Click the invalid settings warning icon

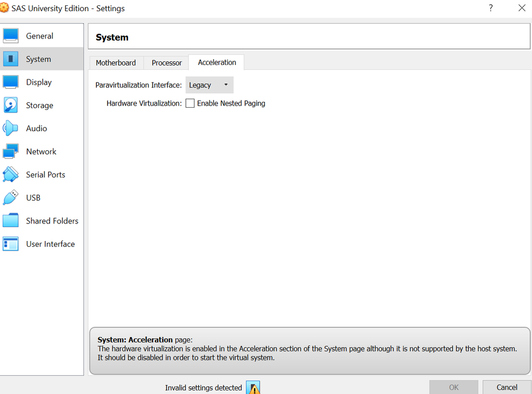253,388
